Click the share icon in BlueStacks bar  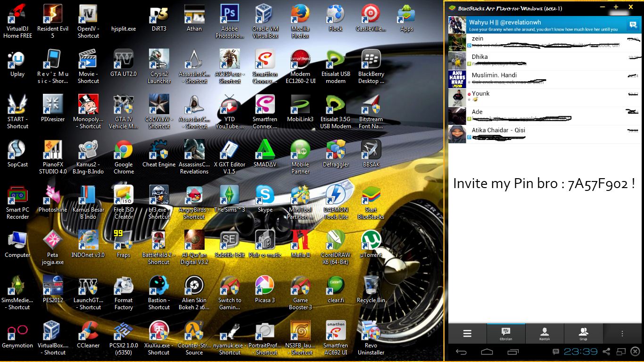pyautogui.click(x=606, y=352)
